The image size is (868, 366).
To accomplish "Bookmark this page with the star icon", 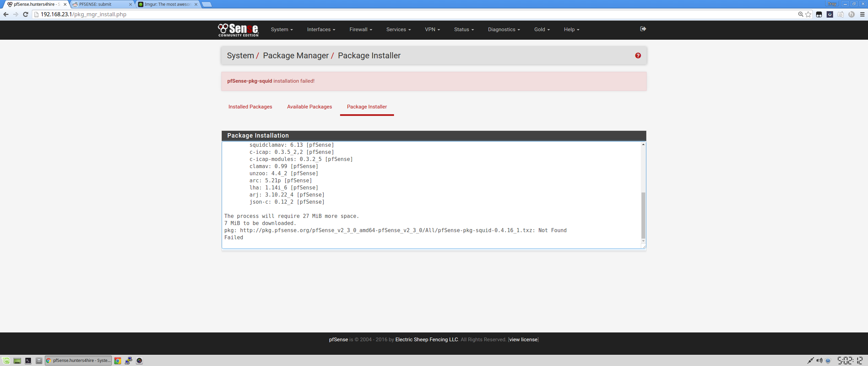I will pyautogui.click(x=808, y=14).
